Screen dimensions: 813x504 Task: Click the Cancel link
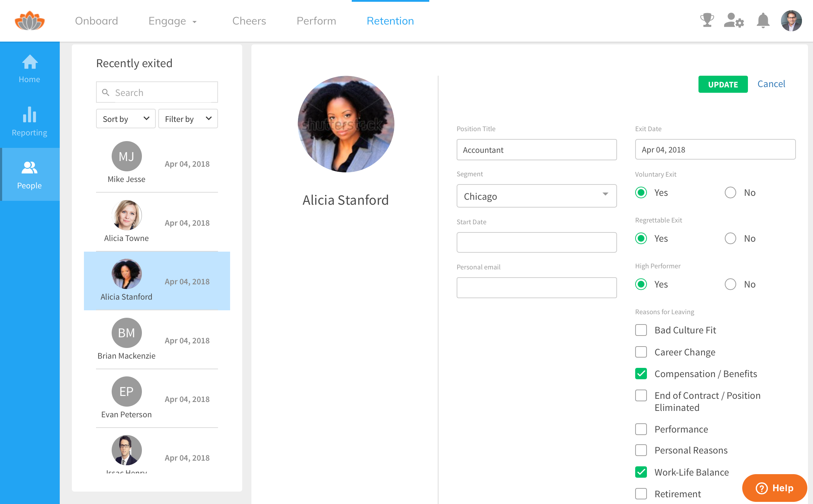[771, 84]
